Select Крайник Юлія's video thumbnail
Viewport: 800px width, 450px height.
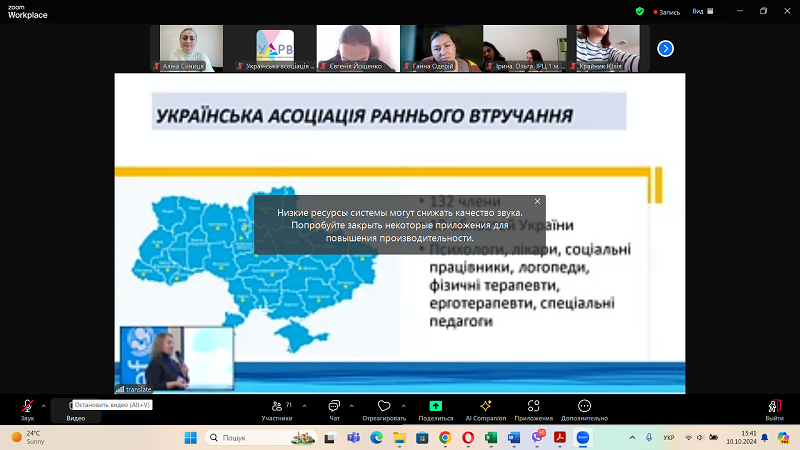pos(608,48)
